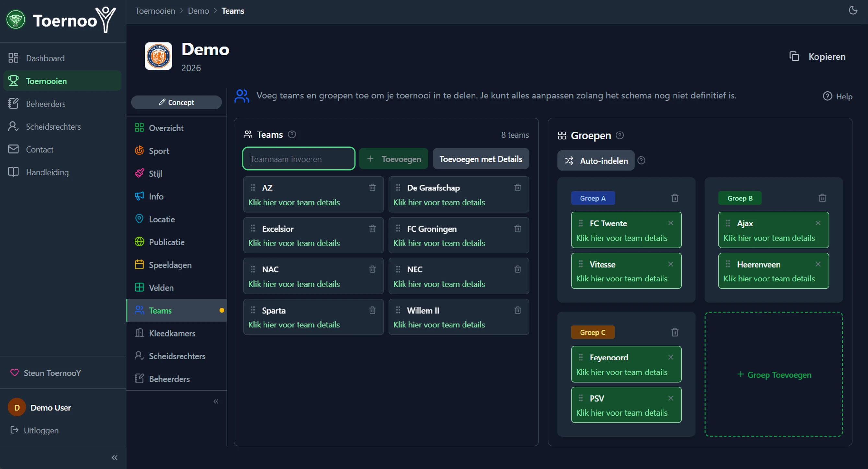868x469 pixels.
Task: Click the drag handle of the Ajax card
Action: coord(727,223)
